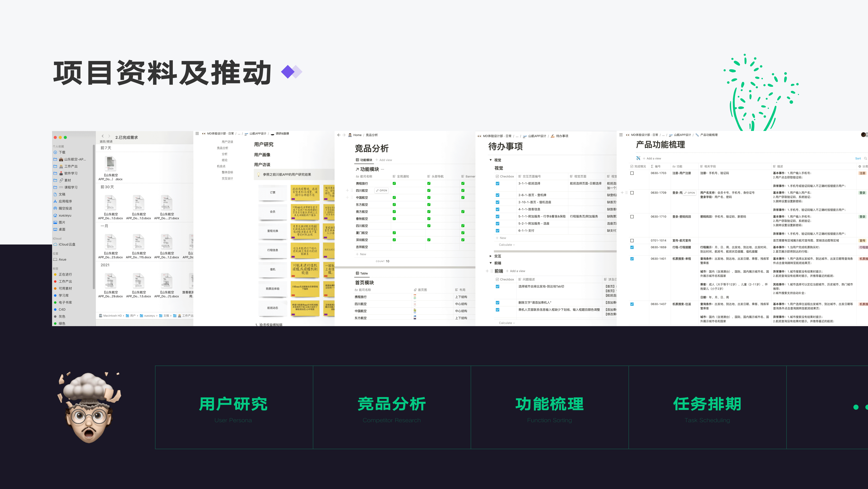
Task: Click the lightbulb callout icon
Action: (258, 175)
